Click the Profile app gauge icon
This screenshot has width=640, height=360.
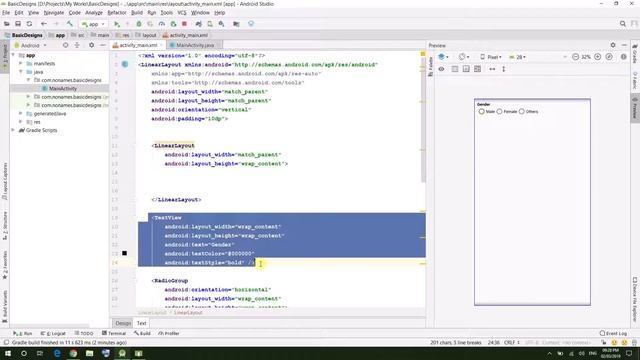162,24
